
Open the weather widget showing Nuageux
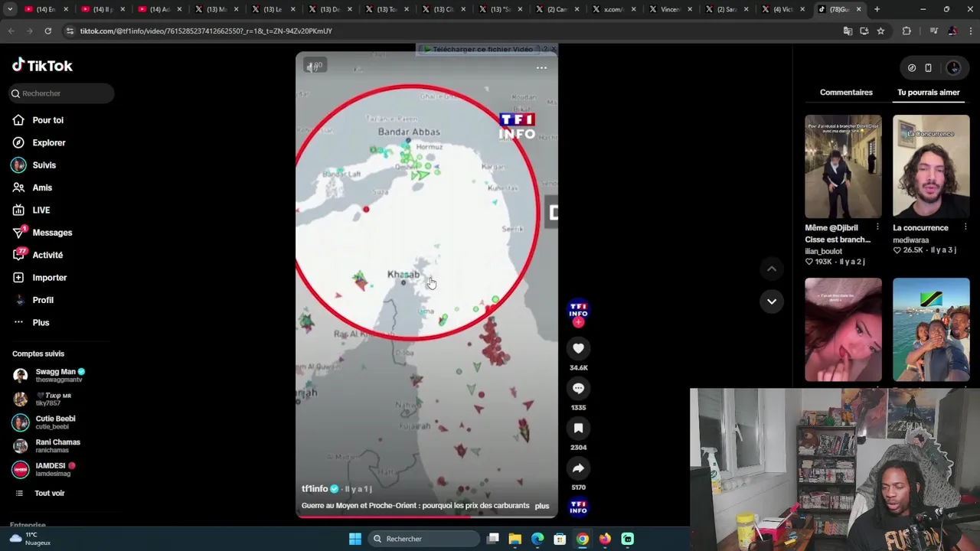pos(31,539)
